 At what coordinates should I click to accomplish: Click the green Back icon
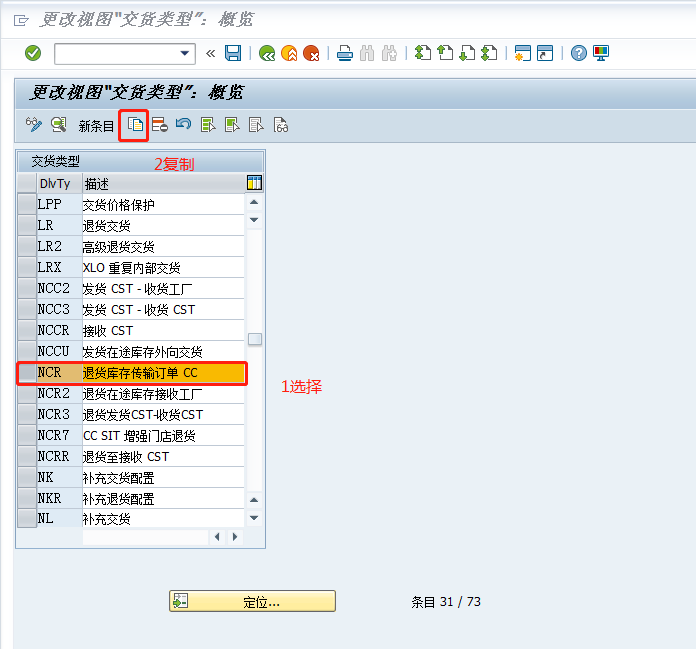coord(267,53)
